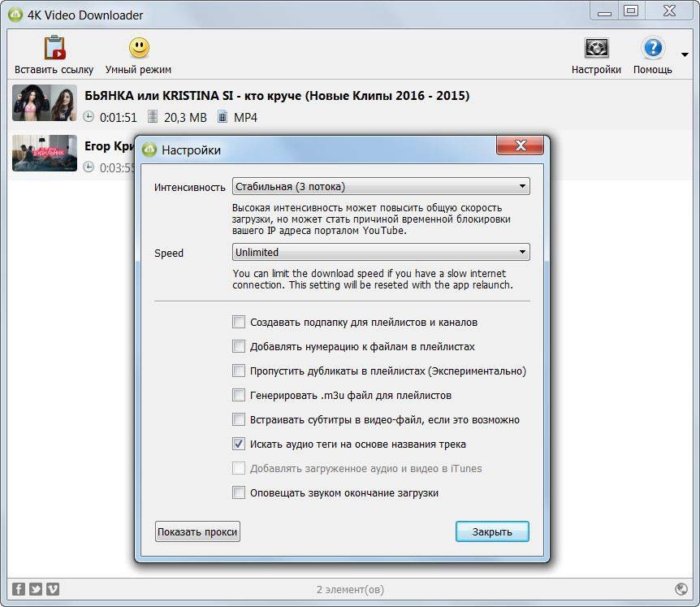Click the 2 элемент(ов) status text
700x607 pixels.
[350, 590]
